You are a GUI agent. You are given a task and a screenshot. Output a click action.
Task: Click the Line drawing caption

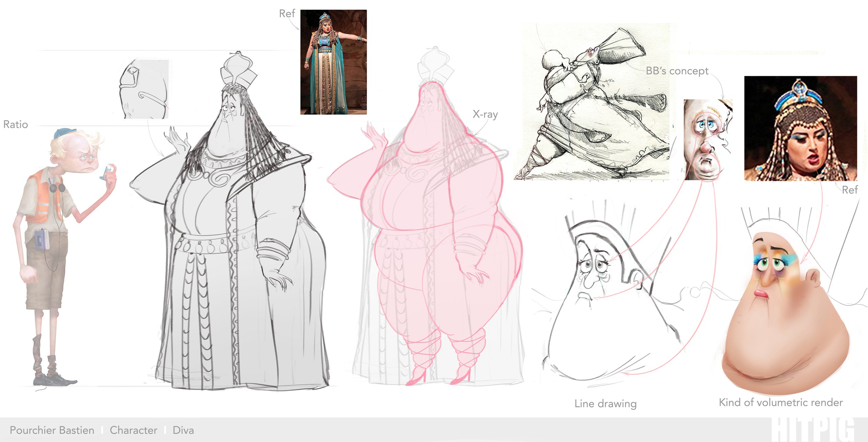tap(605, 403)
